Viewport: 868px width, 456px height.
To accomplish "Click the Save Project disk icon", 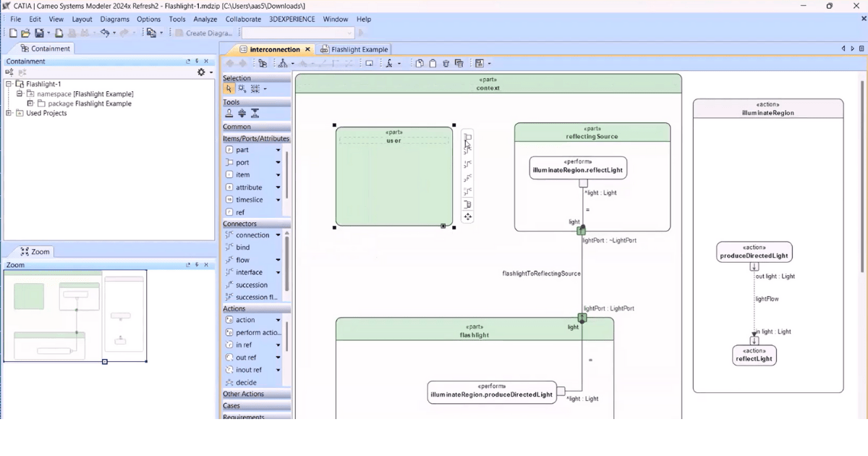I will pyautogui.click(x=39, y=33).
